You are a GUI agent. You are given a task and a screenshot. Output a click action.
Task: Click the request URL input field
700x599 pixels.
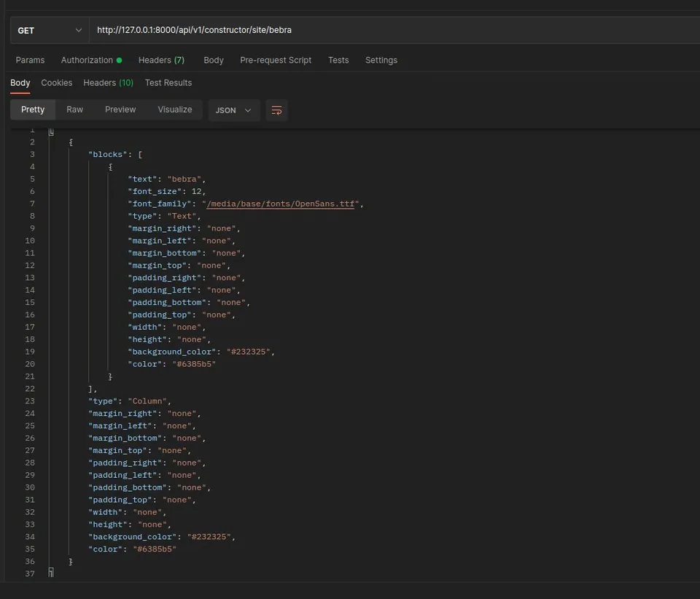394,30
